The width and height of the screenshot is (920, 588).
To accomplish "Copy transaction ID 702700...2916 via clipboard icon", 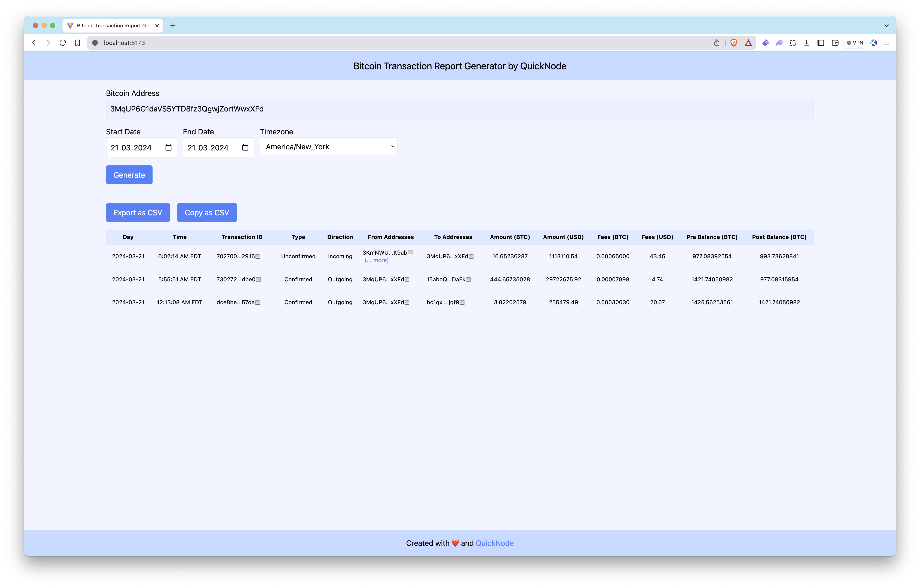I will click(x=258, y=256).
